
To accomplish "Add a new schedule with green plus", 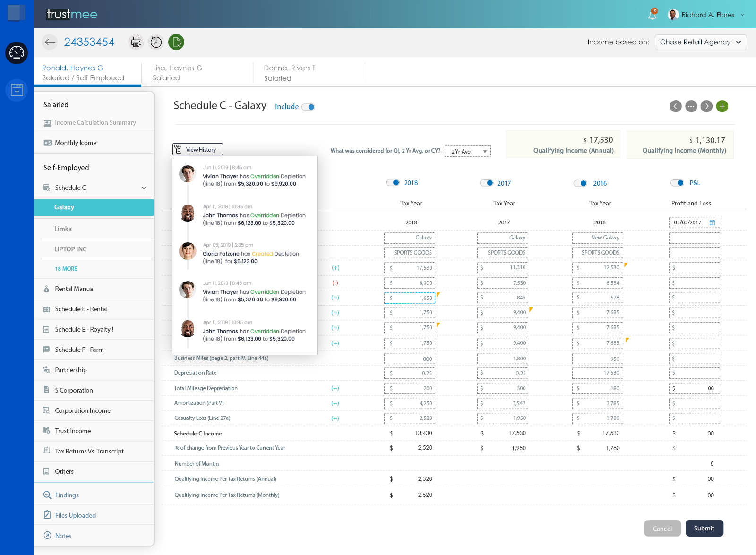I will tap(722, 106).
